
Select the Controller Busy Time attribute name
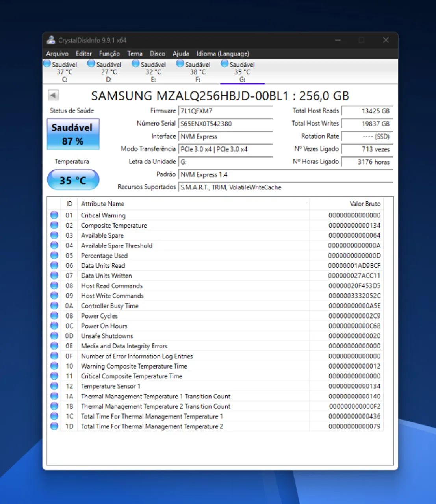110,306
